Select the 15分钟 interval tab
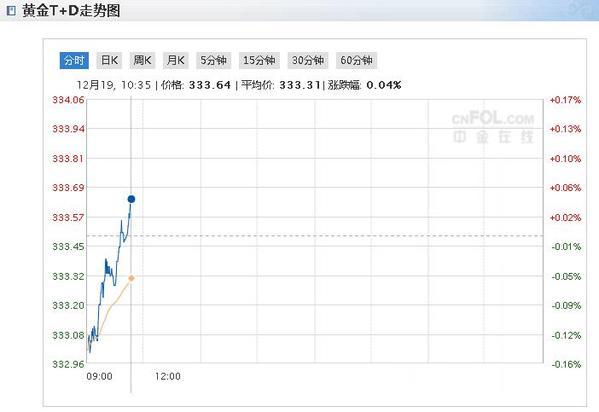The height and width of the screenshot is (412, 599). (259, 60)
